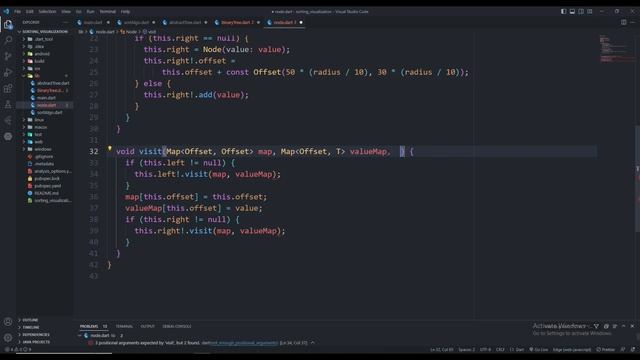This screenshot has height=360, width=640.
Task: Open the Extensions view
Action: [8, 88]
